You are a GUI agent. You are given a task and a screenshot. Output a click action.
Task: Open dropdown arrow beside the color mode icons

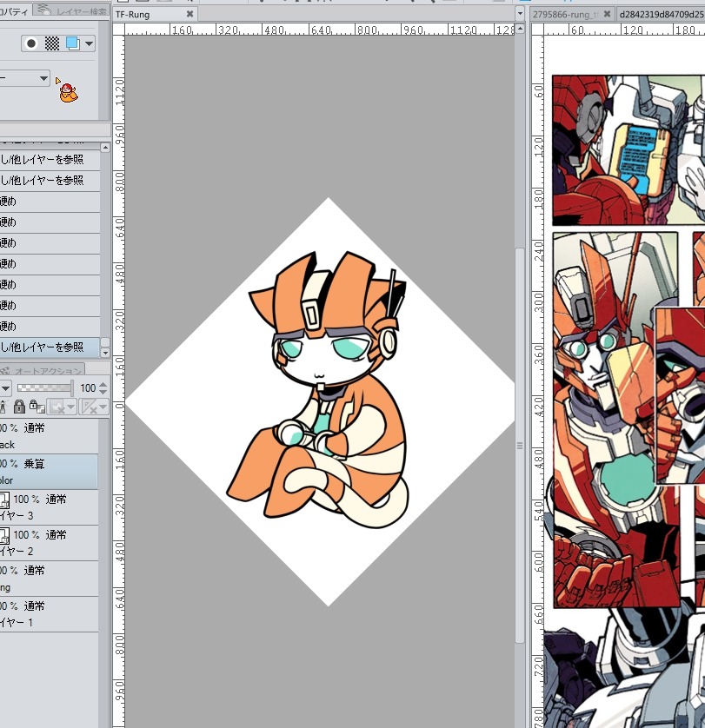tap(89, 43)
